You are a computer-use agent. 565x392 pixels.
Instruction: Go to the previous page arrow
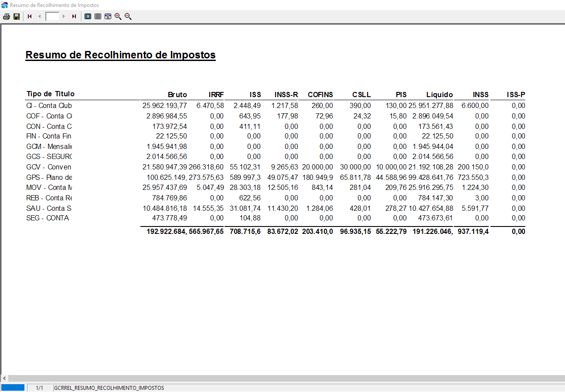click(40, 17)
